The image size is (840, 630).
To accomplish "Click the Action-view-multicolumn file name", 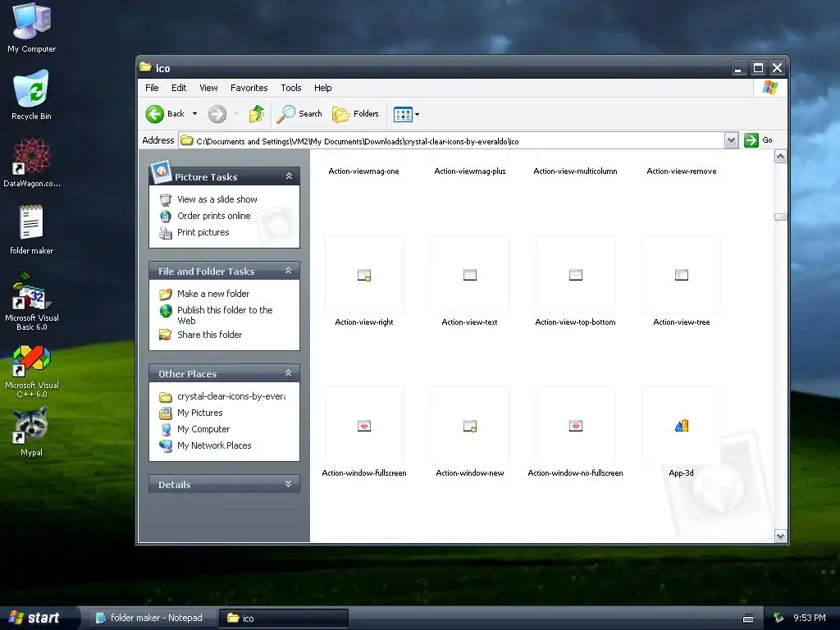I will [575, 171].
